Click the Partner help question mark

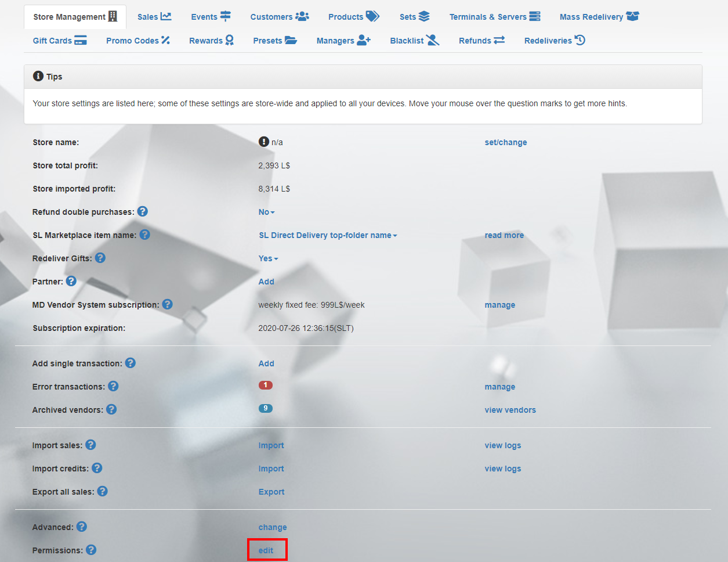point(71,281)
